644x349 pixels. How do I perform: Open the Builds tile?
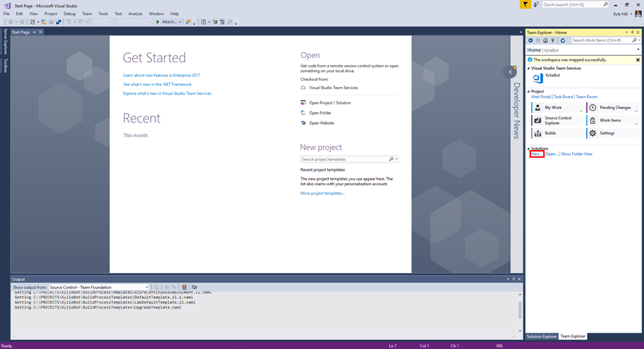558,133
